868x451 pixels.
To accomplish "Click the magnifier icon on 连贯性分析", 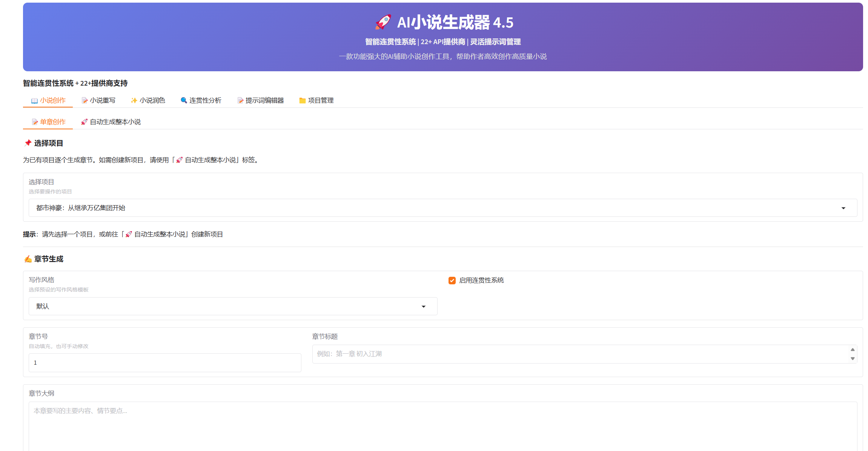I will (x=184, y=100).
